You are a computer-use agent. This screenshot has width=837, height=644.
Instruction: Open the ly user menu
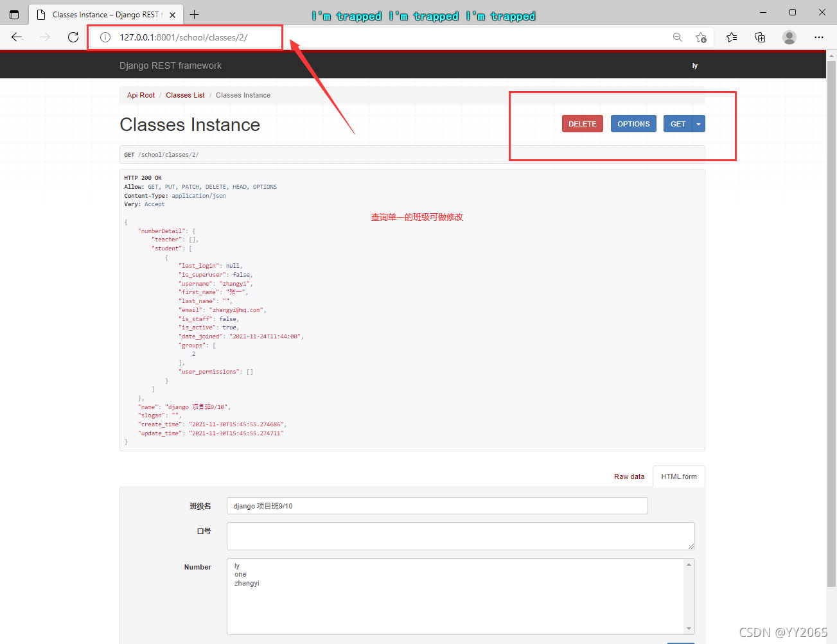pyautogui.click(x=694, y=65)
